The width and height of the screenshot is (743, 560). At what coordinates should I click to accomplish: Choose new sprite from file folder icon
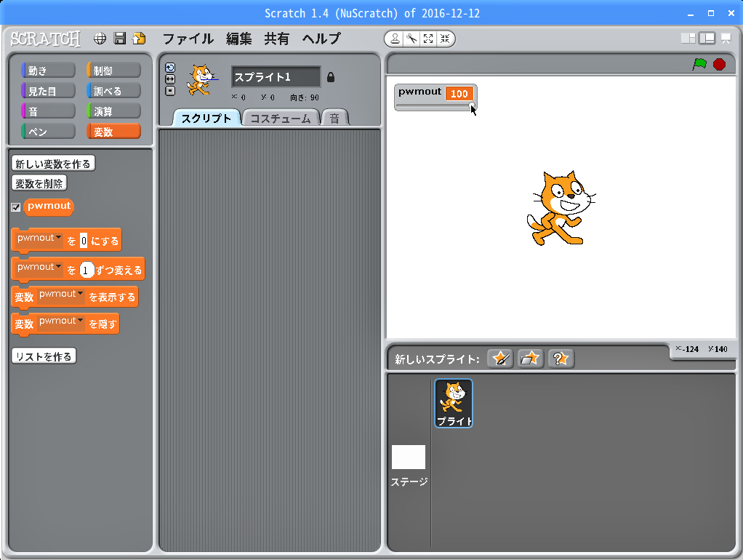(531, 359)
